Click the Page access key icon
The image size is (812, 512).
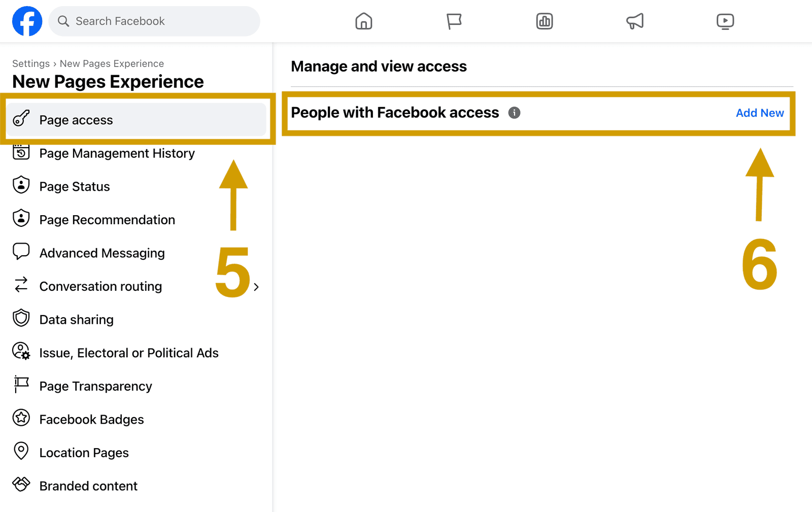(x=21, y=118)
